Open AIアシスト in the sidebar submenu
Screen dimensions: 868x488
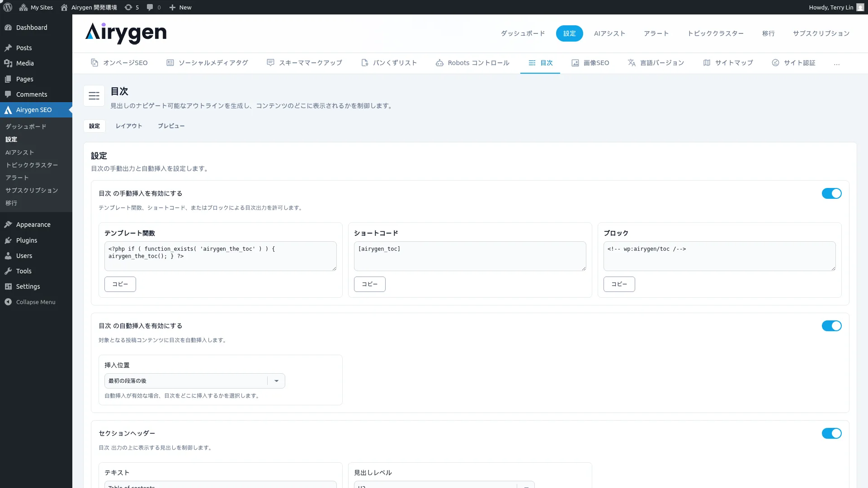[x=20, y=152]
